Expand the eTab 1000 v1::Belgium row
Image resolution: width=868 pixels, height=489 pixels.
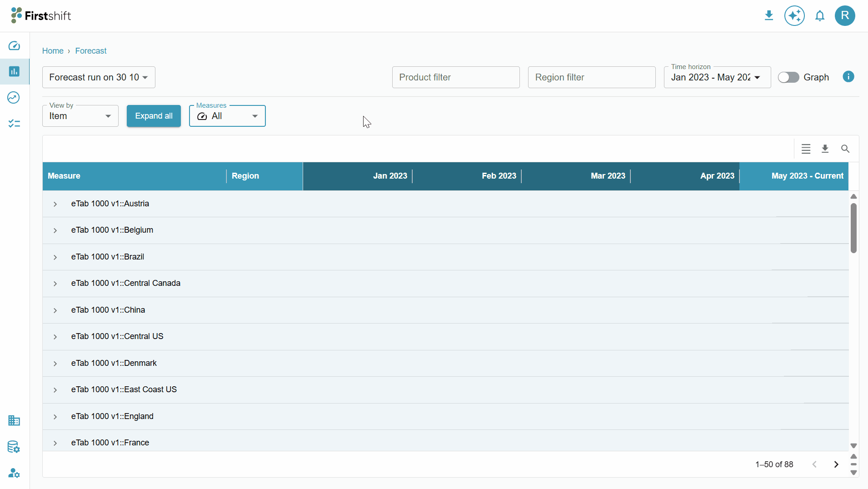point(55,230)
